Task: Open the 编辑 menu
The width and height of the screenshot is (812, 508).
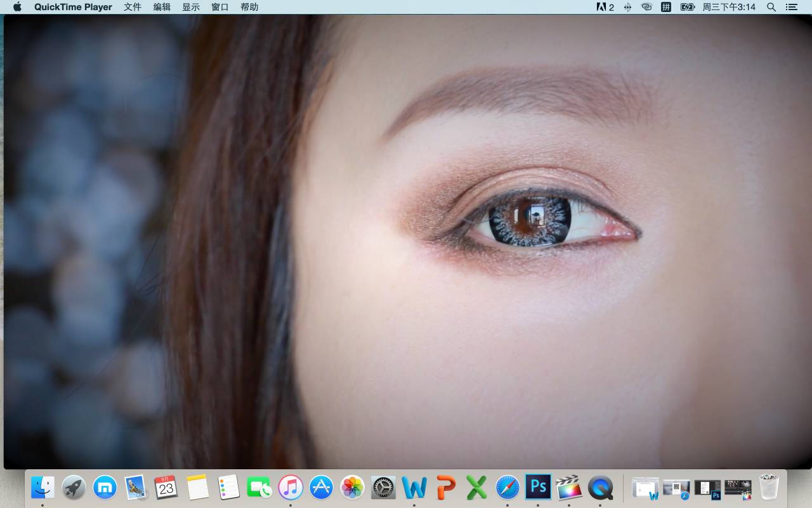Action: tap(162, 7)
